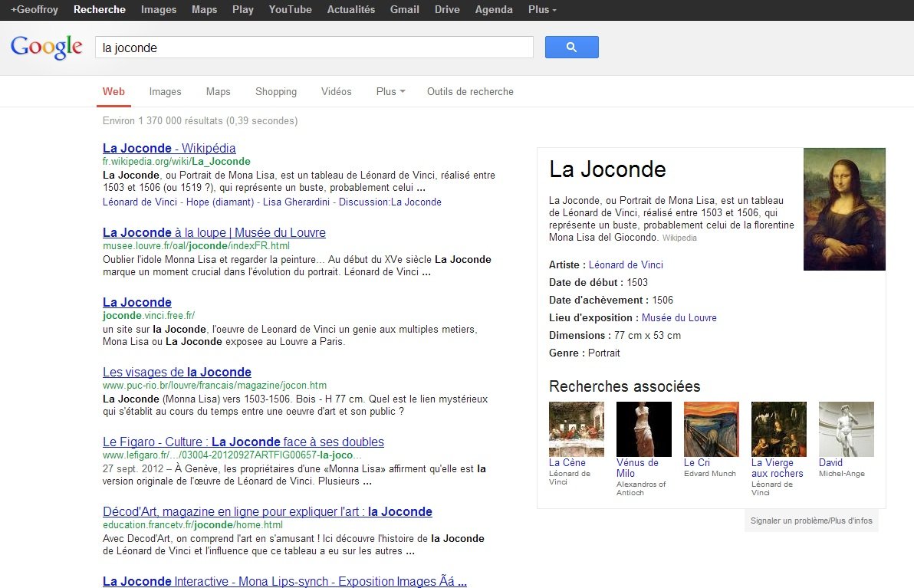Screen dimensions: 914x588
Task: Click the 'Genre : Portrait' text
Action: pyautogui.click(x=584, y=353)
